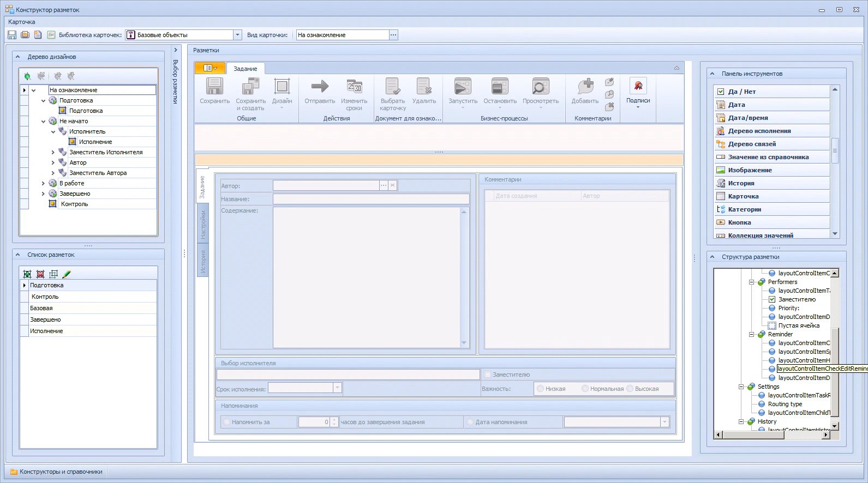The image size is (868, 483).
Task: Click the green add-layout grid icon in Список разметок
Action: (27, 274)
